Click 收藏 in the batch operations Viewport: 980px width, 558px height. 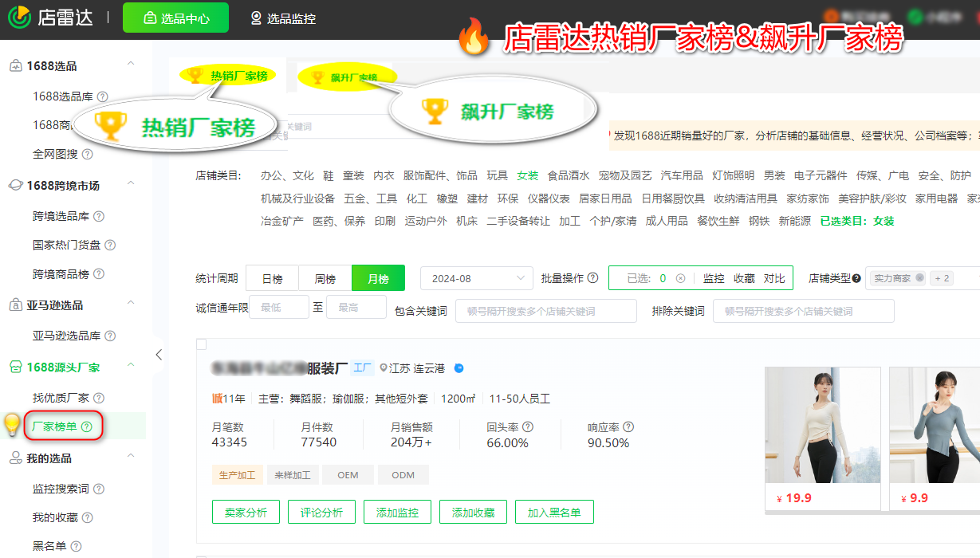(x=744, y=278)
